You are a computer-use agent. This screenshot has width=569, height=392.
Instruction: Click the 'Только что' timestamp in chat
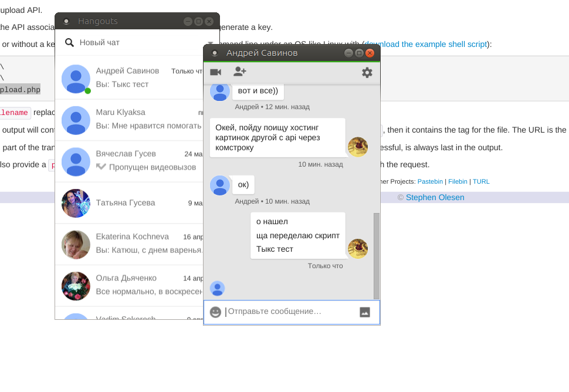(325, 266)
